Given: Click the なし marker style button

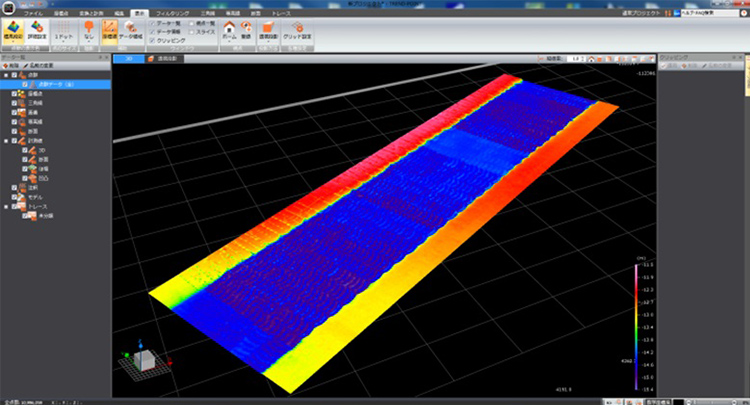Looking at the screenshot, I should click(88, 30).
